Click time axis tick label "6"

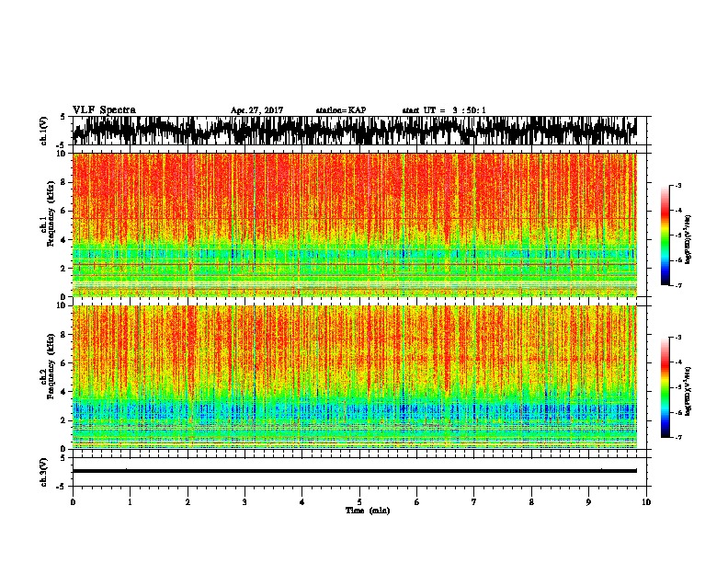point(417,502)
